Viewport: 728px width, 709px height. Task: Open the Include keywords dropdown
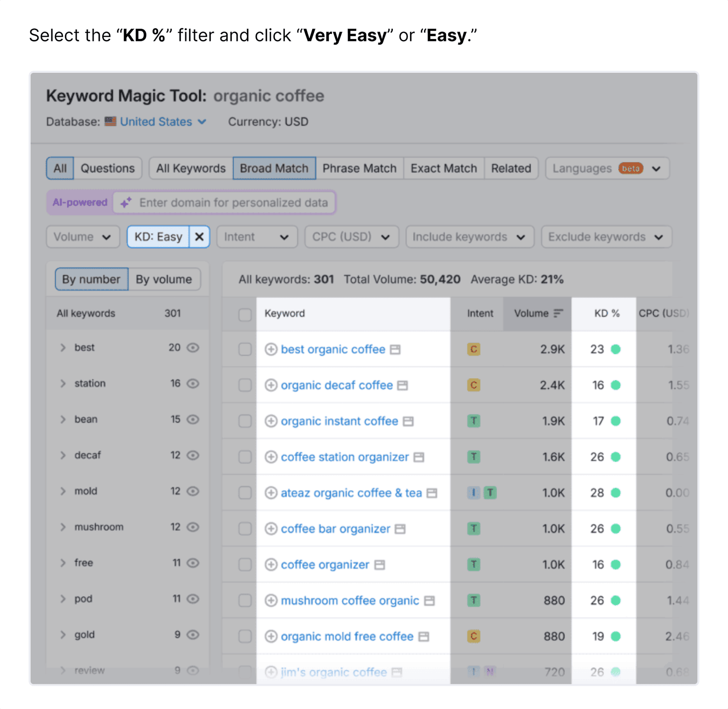click(470, 237)
